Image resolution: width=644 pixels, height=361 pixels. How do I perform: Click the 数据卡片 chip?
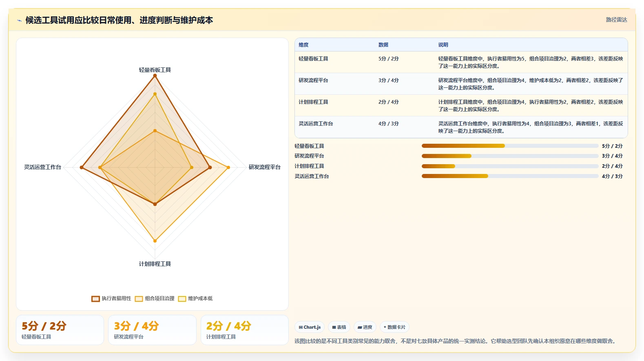[394, 327]
